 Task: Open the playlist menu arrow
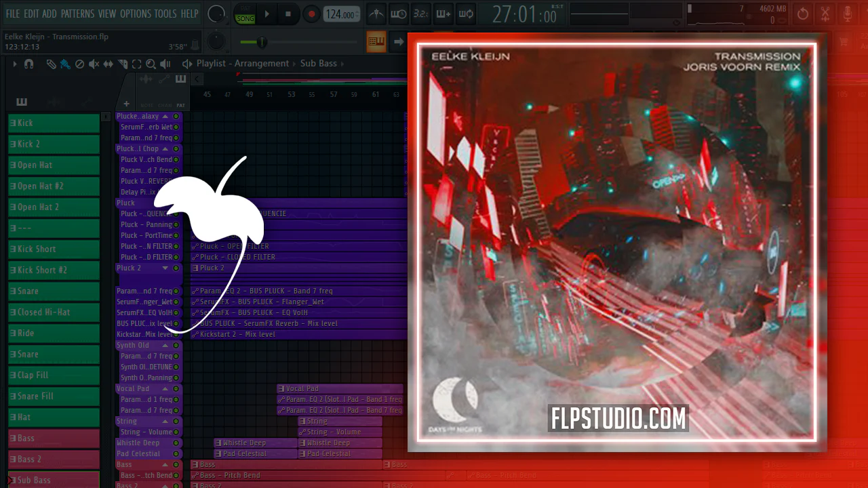14,64
